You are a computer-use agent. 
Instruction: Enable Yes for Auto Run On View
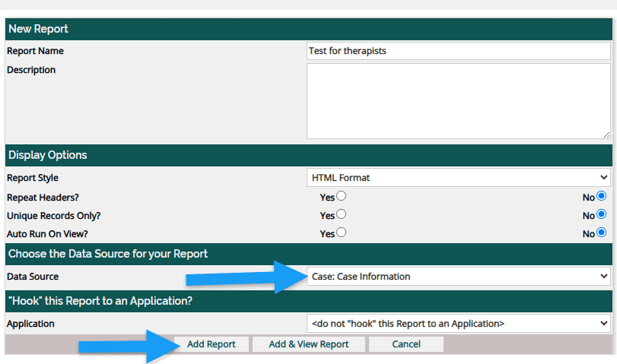tap(341, 233)
